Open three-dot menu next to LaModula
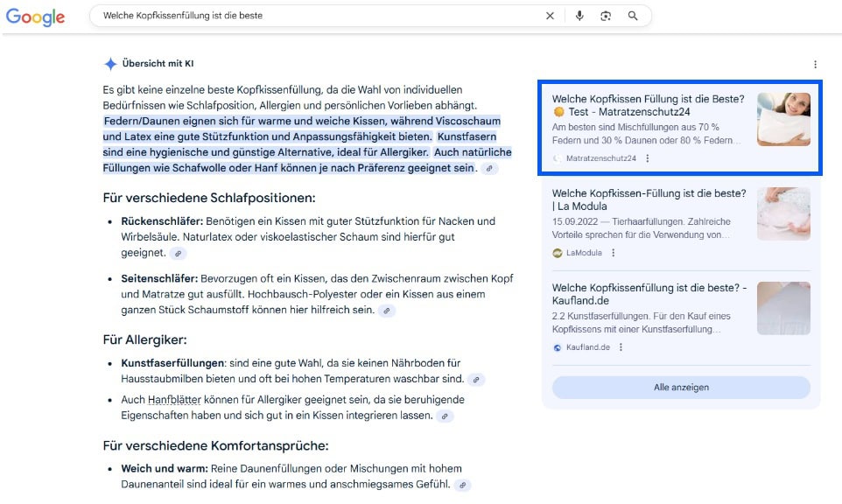 coord(614,253)
